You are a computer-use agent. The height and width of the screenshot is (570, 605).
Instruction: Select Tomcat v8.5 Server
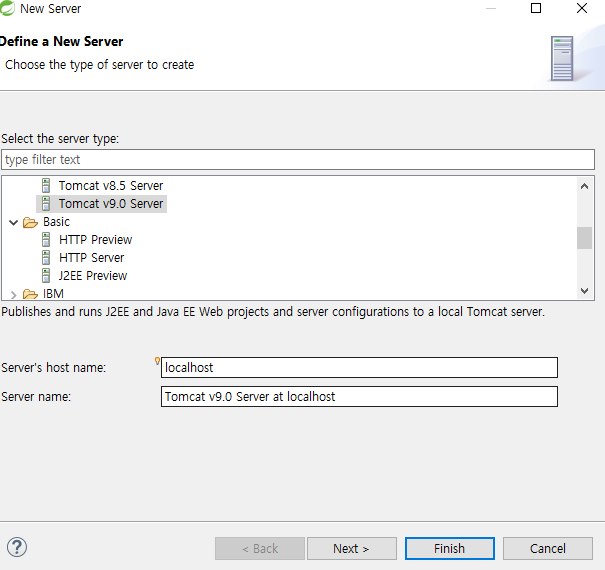pos(111,186)
